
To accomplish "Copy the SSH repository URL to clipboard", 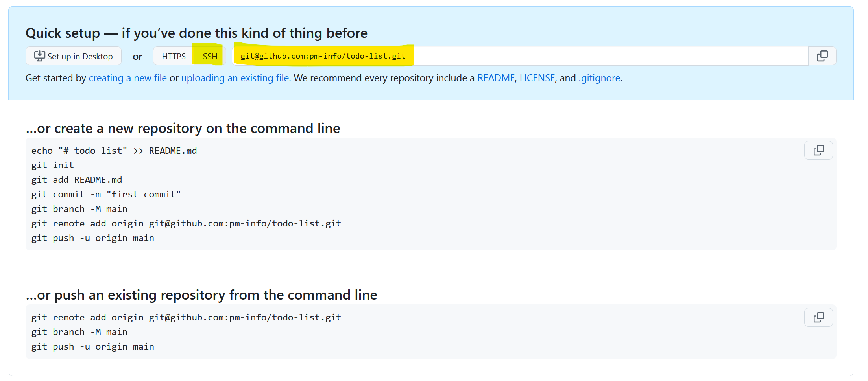I will point(822,56).
